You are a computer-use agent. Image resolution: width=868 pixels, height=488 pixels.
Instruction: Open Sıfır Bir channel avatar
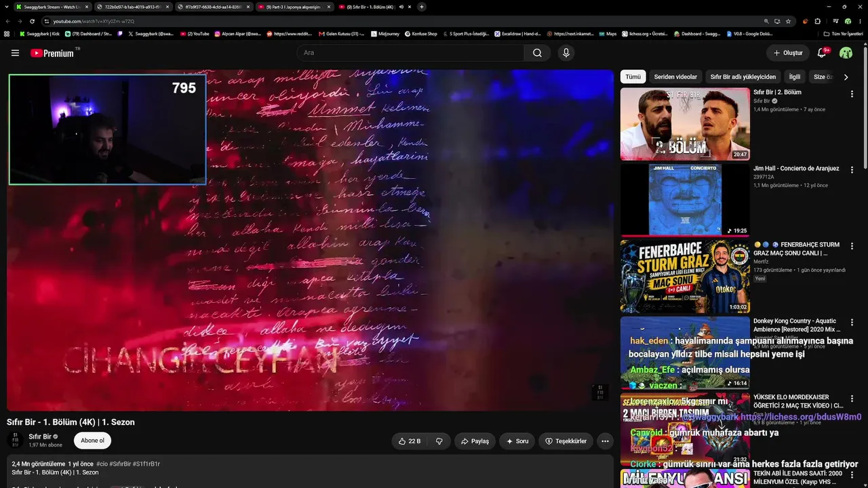click(15, 441)
